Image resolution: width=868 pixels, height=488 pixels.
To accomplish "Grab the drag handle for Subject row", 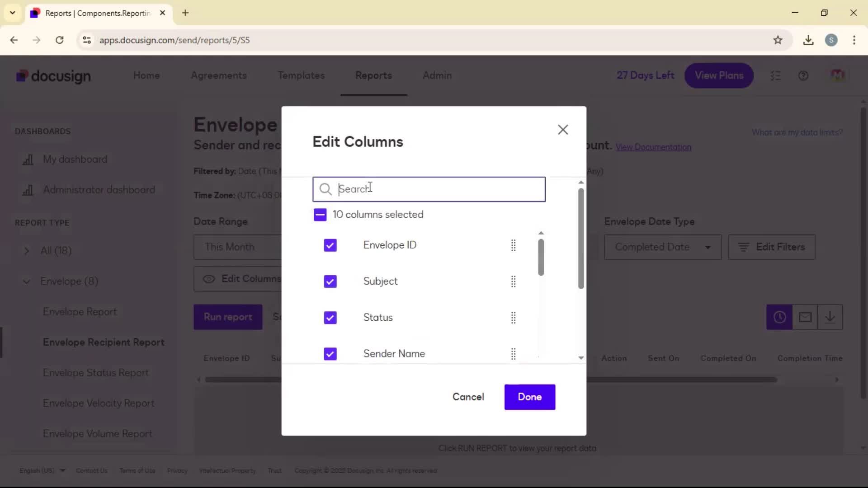I will click(x=513, y=281).
